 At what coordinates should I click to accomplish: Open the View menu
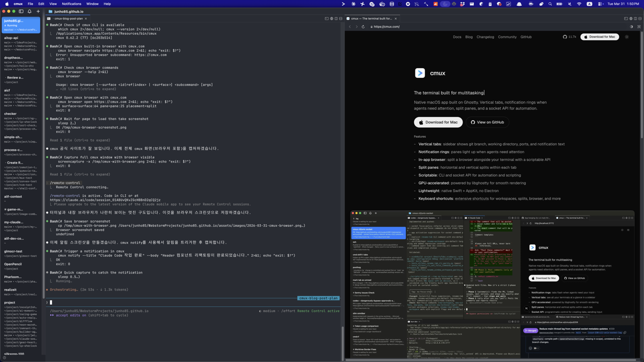(x=53, y=4)
